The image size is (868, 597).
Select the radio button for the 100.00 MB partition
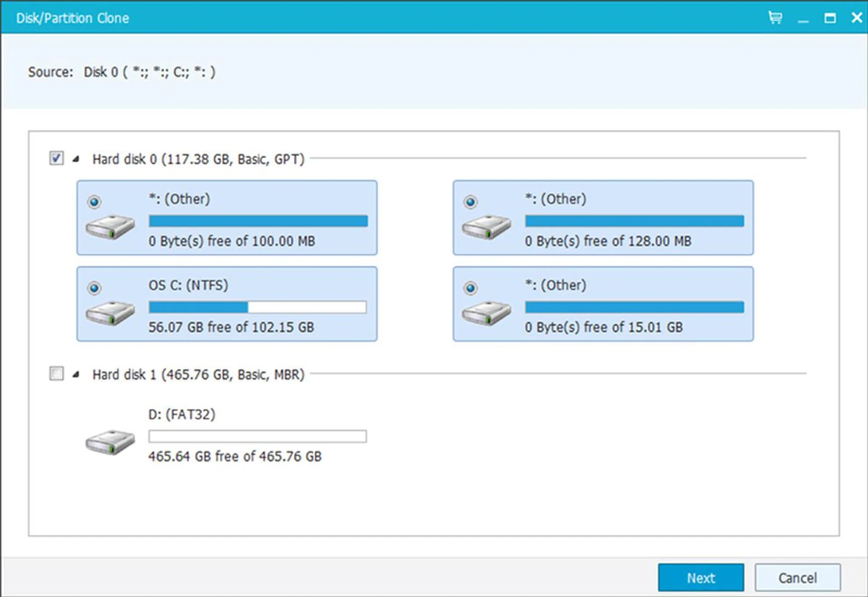94,202
